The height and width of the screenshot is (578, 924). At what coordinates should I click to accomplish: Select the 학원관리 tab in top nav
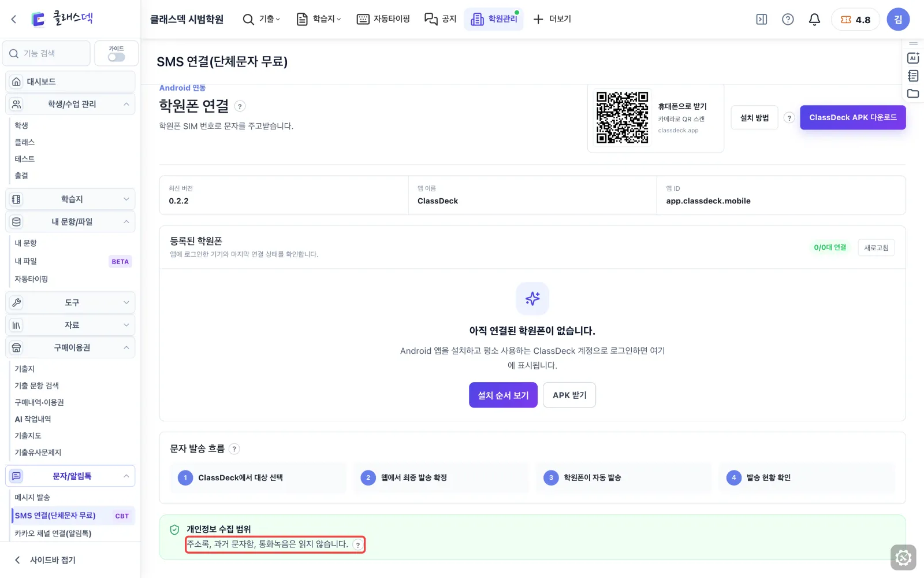click(494, 19)
